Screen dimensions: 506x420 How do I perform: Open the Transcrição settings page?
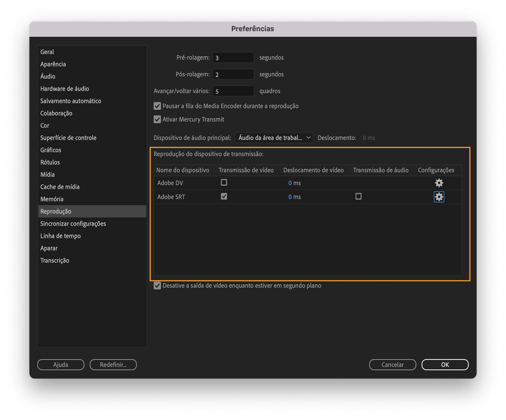(x=55, y=260)
